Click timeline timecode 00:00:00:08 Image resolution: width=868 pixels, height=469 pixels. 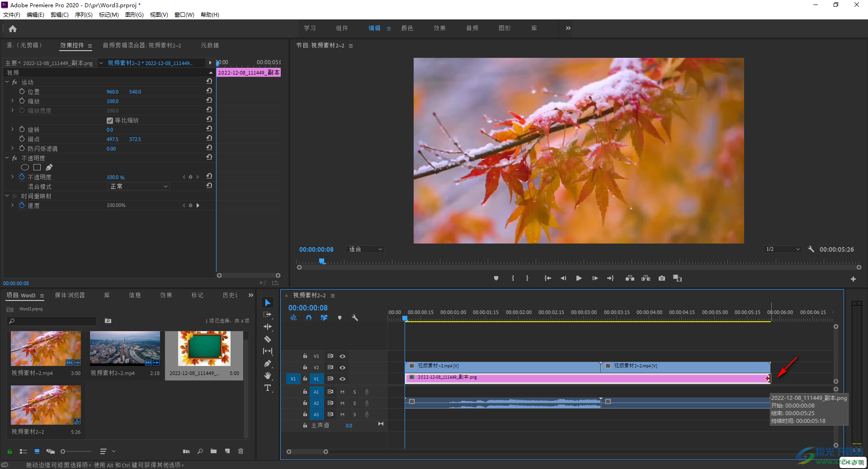coord(308,308)
